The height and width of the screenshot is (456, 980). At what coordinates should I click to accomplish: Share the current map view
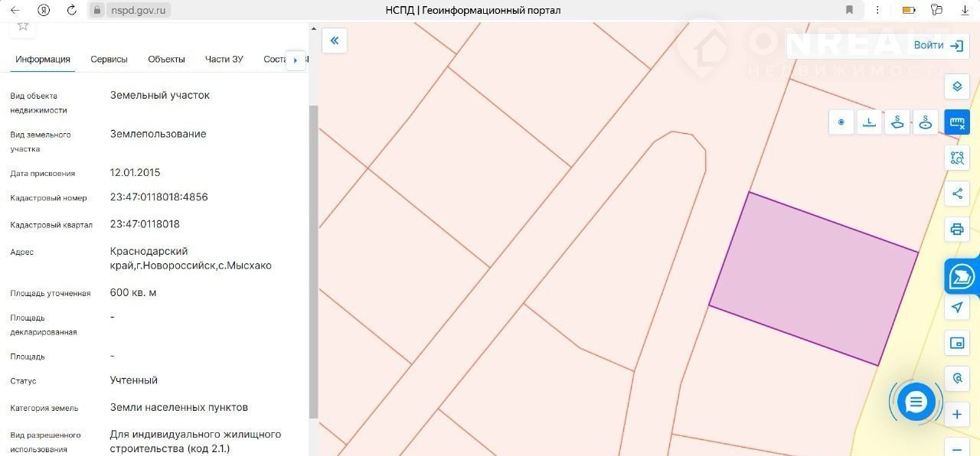pos(956,194)
